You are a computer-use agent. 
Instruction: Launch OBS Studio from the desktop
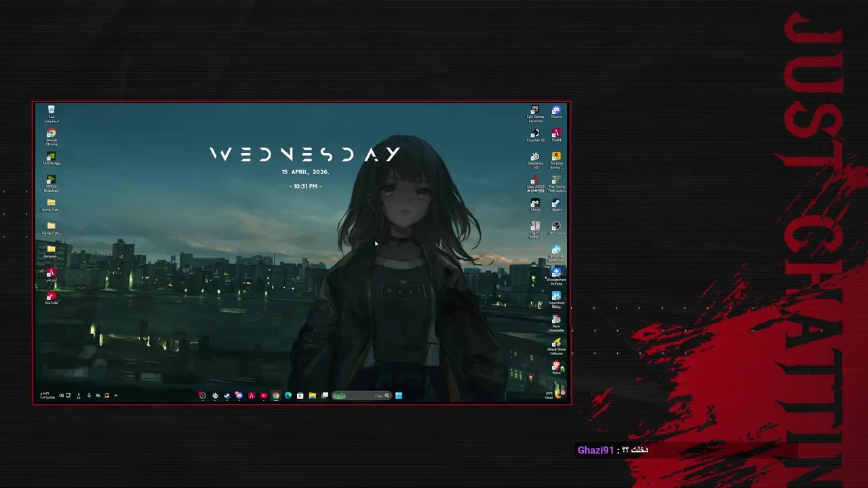click(556, 228)
